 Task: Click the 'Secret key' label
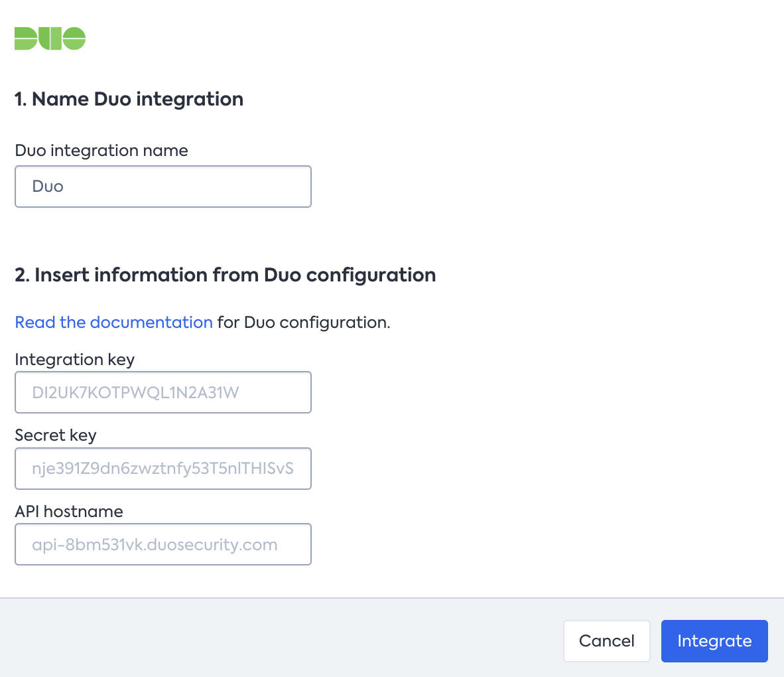pos(56,435)
